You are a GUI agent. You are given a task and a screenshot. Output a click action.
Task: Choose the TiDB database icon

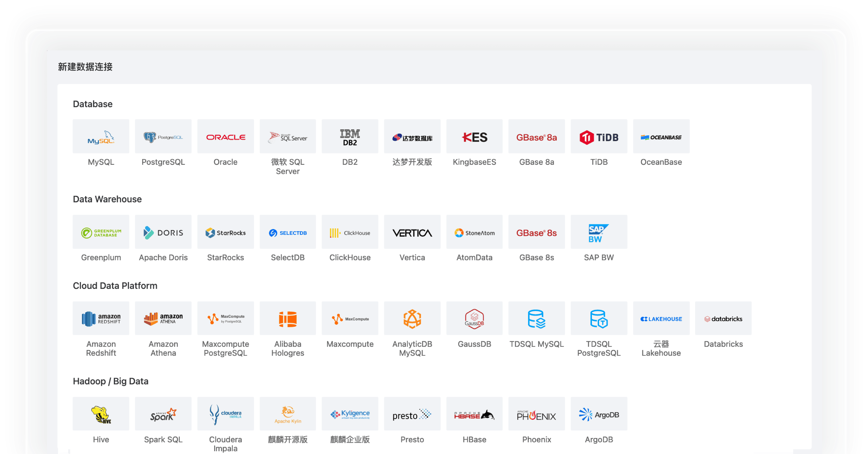click(599, 136)
